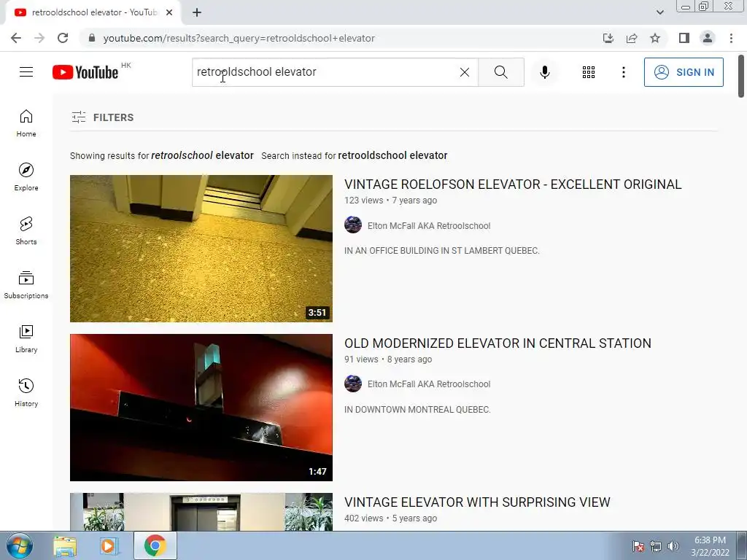Start voice search with the microphone
The height and width of the screenshot is (560, 747).
(544, 72)
